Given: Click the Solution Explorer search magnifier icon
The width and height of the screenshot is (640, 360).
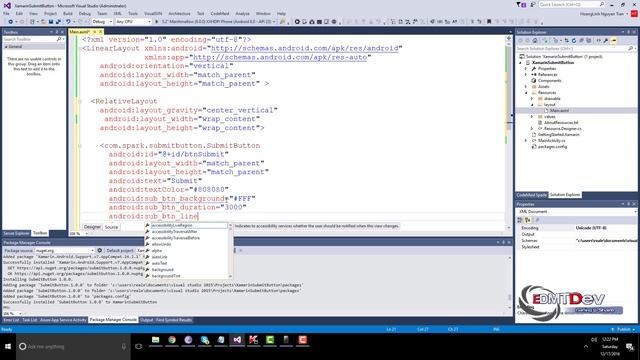Looking at the screenshot, I should tap(630, 49).
